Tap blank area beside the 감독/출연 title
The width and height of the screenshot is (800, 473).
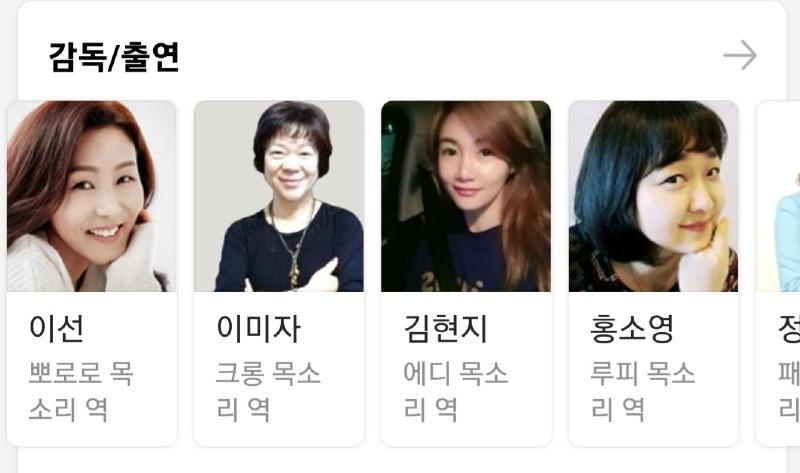coord(449,56)
